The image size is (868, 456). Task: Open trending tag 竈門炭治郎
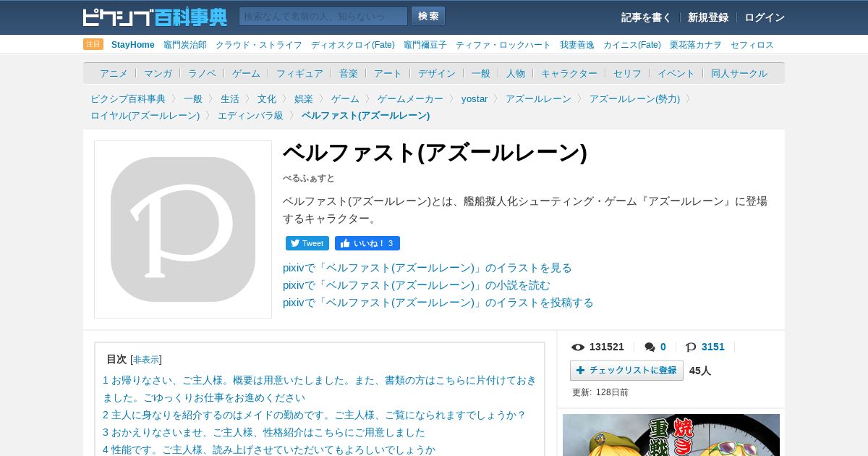coord(185,45)
